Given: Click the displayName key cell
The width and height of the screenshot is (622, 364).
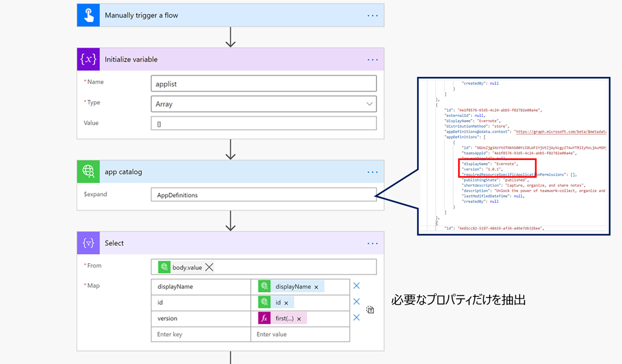Looking at the screenshot, I should tap(201, 287).
